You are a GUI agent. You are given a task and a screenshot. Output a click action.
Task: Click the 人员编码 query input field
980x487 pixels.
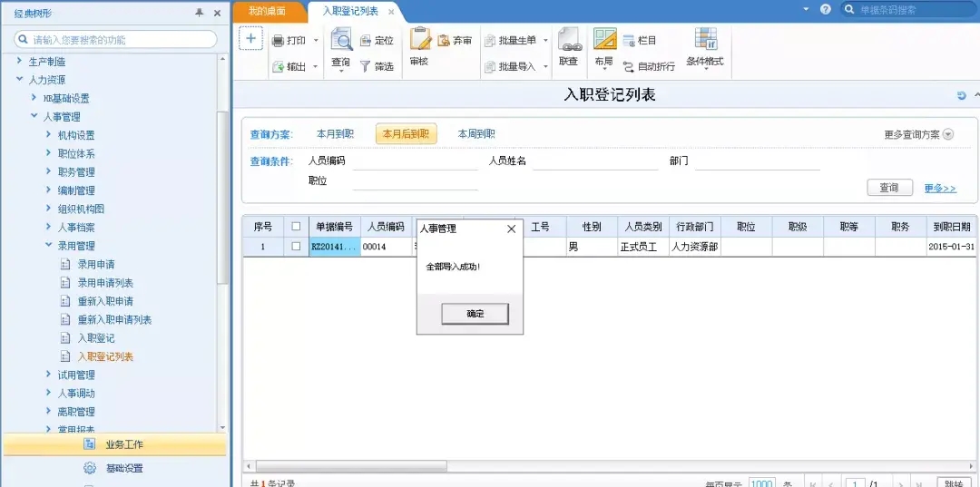415,162
